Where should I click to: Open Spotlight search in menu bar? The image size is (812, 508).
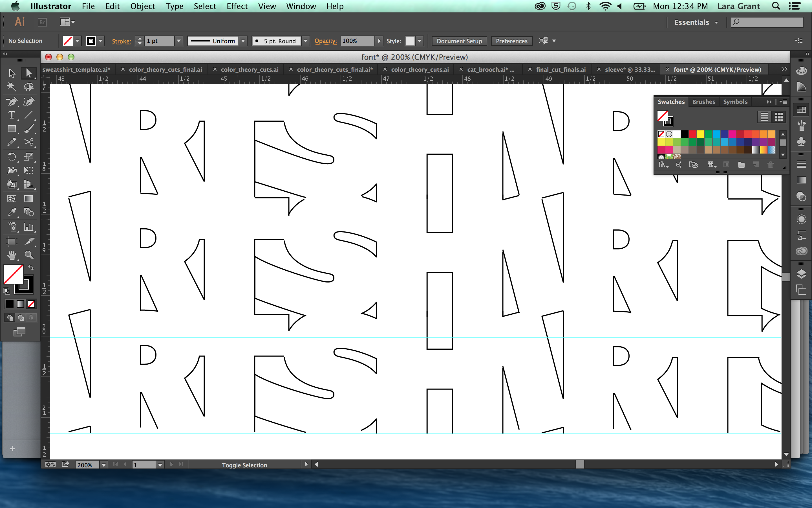click(775, 6)
